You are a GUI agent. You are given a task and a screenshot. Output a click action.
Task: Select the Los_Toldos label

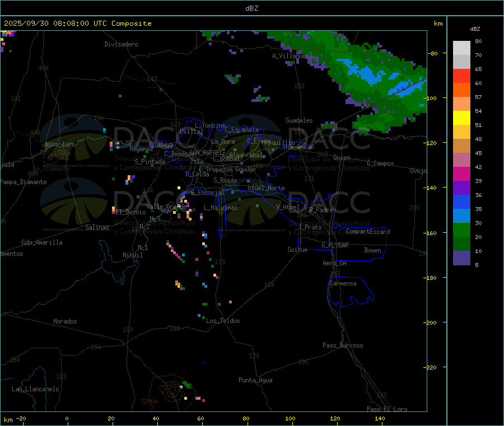click(x=223, y=321)
